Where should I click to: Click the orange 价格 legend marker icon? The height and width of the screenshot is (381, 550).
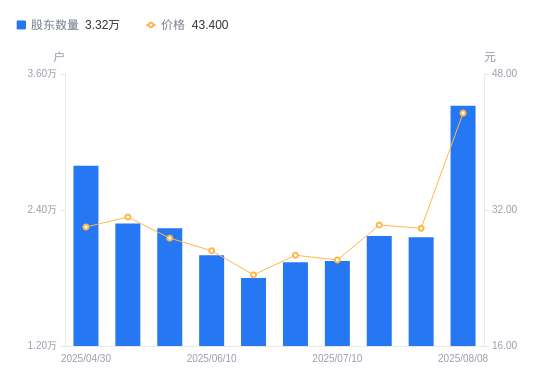(151, 25)
